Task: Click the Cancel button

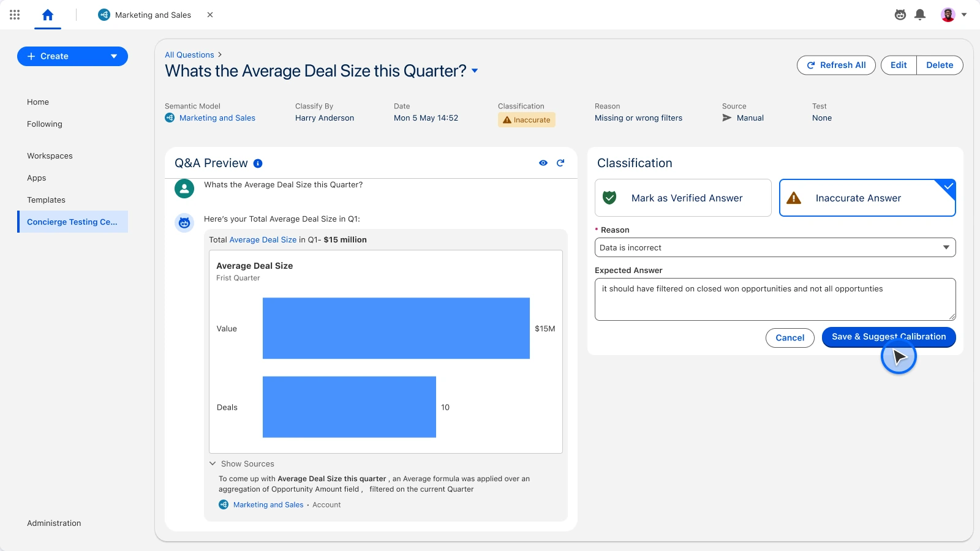Action: click(x=790, y=337)
